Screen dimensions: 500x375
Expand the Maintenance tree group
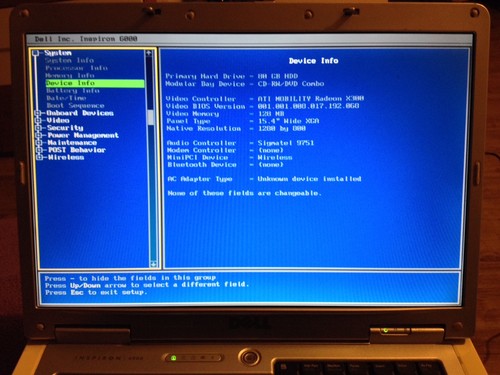(x=39, y=143)
